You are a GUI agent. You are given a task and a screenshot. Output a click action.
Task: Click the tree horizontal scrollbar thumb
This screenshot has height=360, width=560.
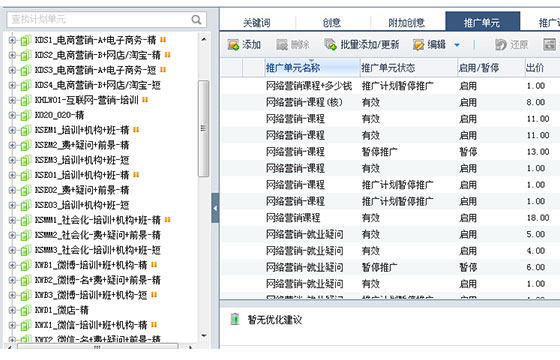[x=98, y=347]
